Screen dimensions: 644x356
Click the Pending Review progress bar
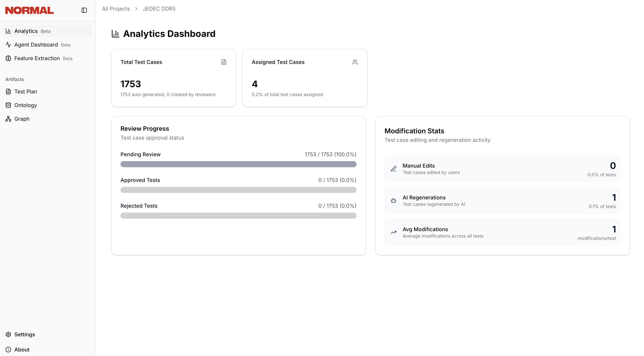click(x=238, y=164)
